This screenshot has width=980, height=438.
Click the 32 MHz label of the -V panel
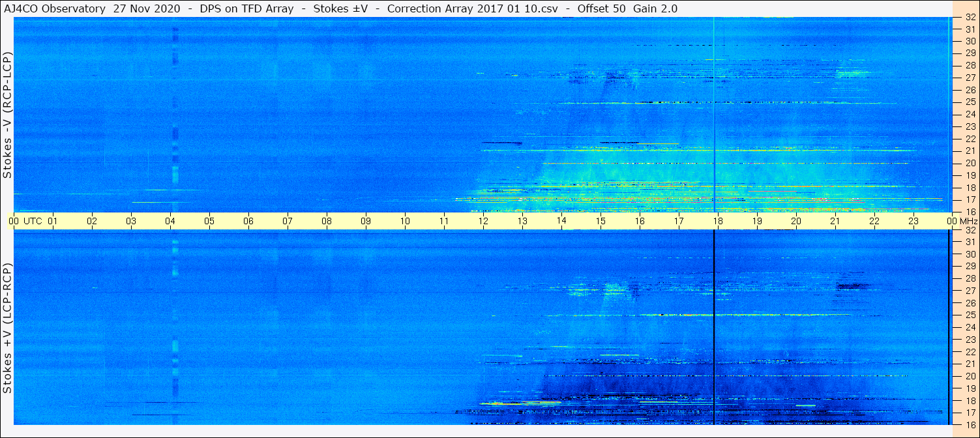pyautogui.click(x=970, y=18)
